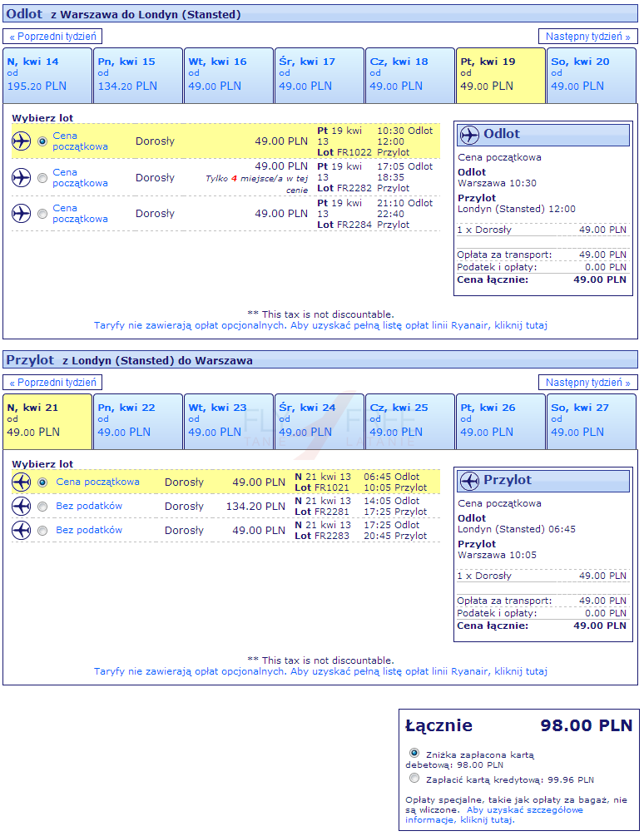644x836 pixels.
Task: Click the airplane icon beside flight FR2283
Action: (x=22, y=531)
